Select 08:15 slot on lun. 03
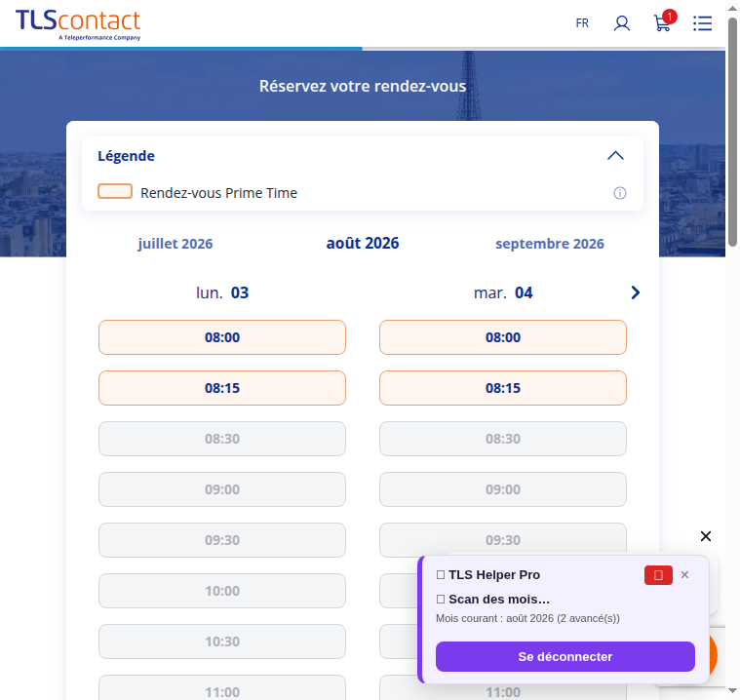Image resolution: width=740 pixels, height=700 pixels. click(222, 388)
